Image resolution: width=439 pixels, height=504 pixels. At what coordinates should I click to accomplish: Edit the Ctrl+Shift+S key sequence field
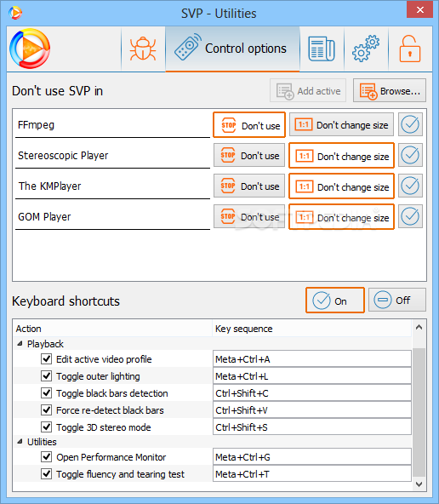[x=312, y=427]
